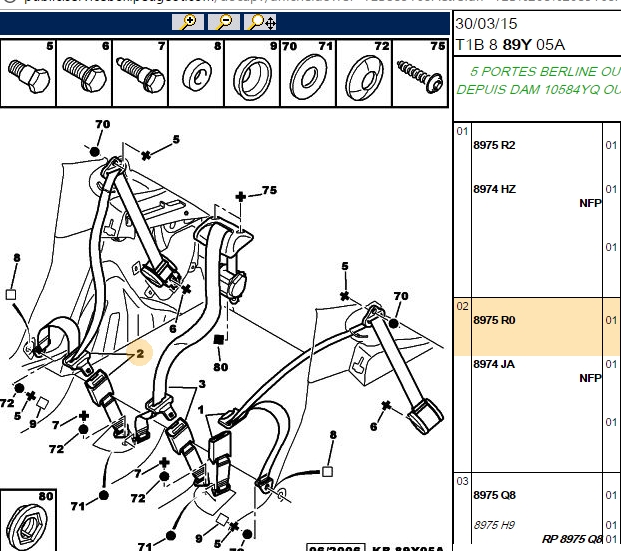
Task: Click part number 8974 JA
Action: [x=494, y=364]
